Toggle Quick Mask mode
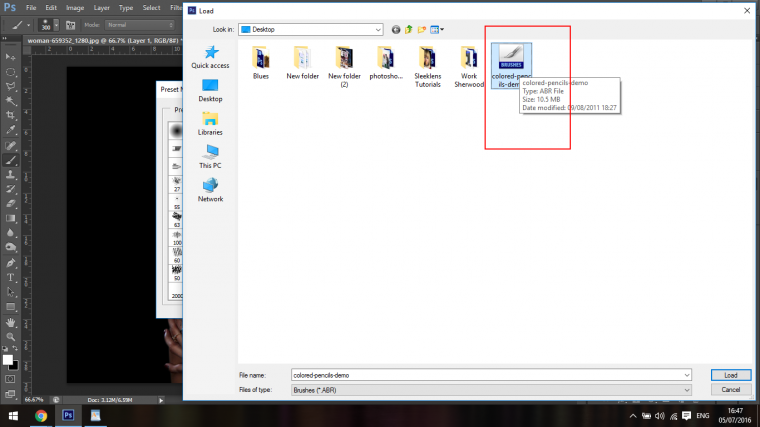 (x=10, y=379)
